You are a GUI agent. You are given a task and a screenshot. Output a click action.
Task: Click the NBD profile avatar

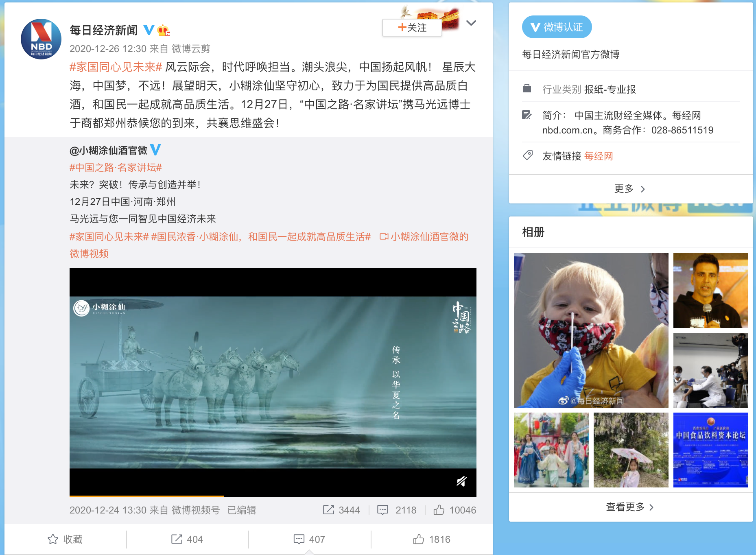tap(41, 39)
